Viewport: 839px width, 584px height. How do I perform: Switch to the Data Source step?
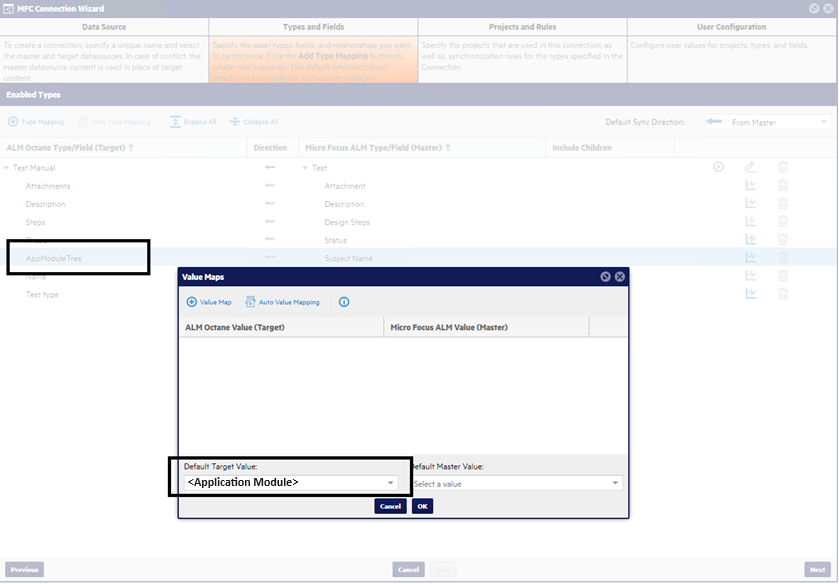coord(104,27)
